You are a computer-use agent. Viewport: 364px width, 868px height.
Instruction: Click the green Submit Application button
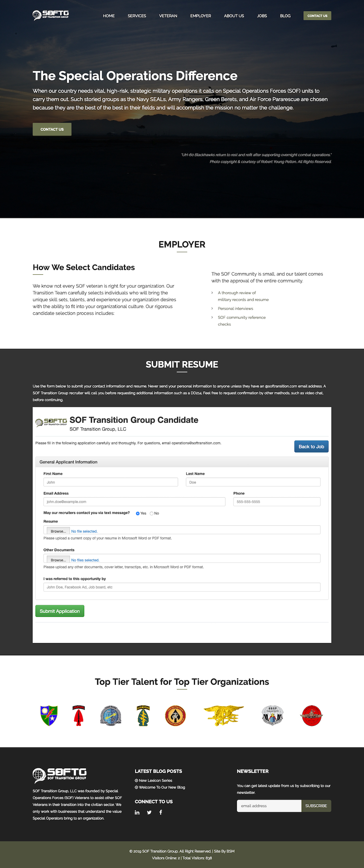(60, 611)
